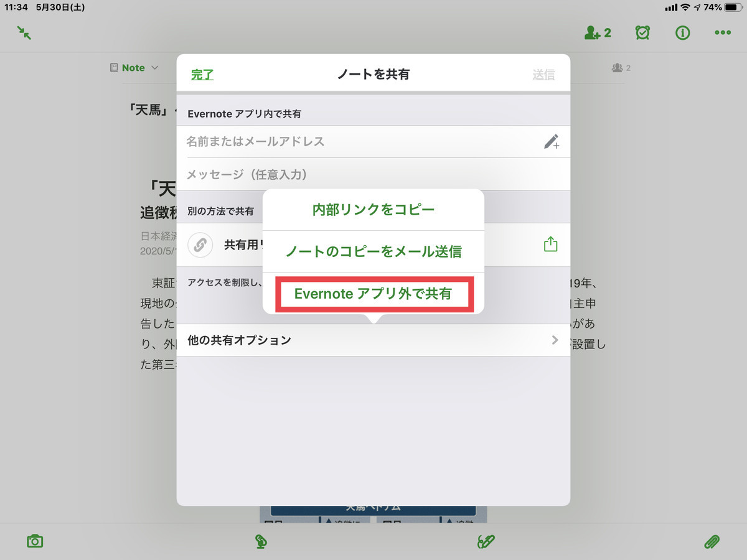Choose 内部リンクをコピー

tap(374, 210)
